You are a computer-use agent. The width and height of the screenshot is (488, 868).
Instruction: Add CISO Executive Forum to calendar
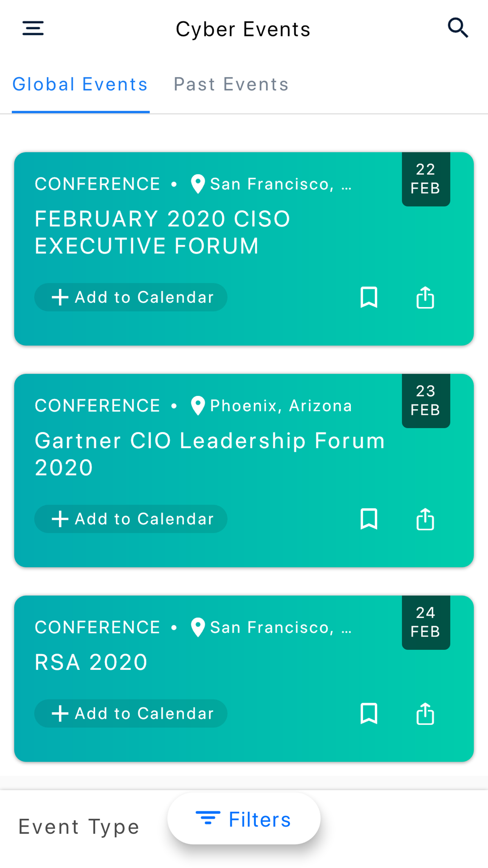[x=131, y=297]
